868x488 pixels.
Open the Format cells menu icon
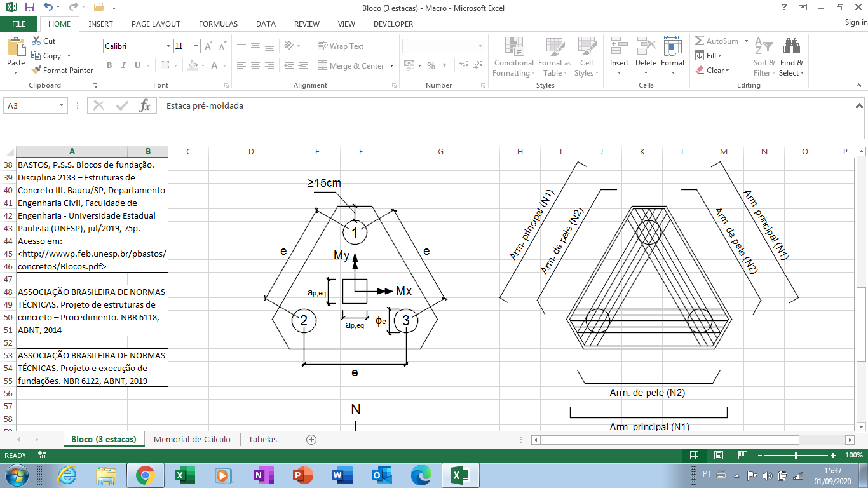pos(672,47)
